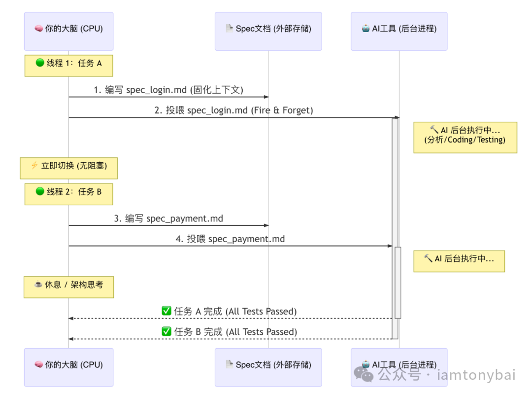Click the hammer icon in the single-line AI 后台执行中 note
532x396 pixels.
tap(428, 258)
